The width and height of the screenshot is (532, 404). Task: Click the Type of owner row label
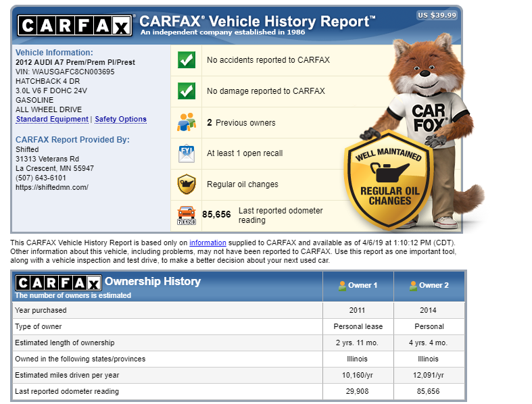tap(39, 326)
